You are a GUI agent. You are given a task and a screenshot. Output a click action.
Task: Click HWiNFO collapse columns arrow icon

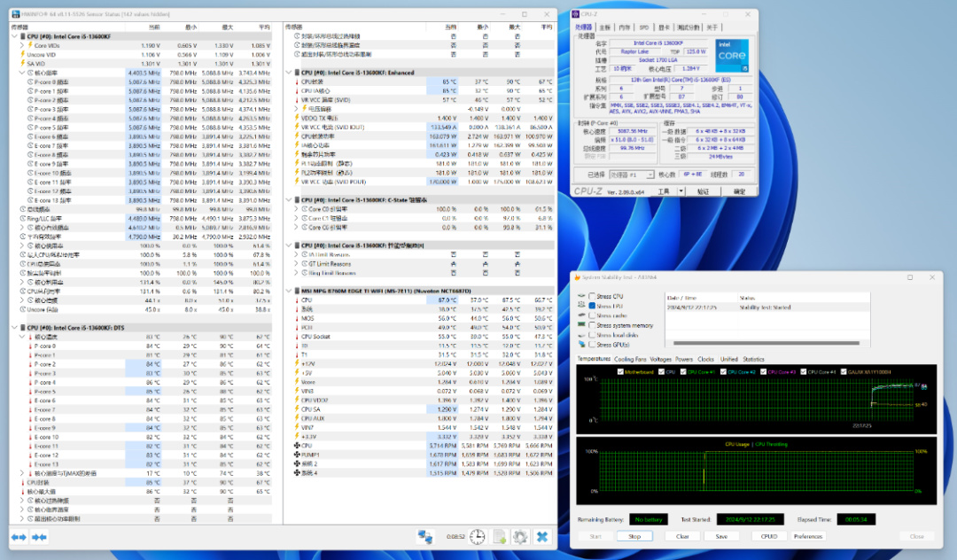coord(39,537)
